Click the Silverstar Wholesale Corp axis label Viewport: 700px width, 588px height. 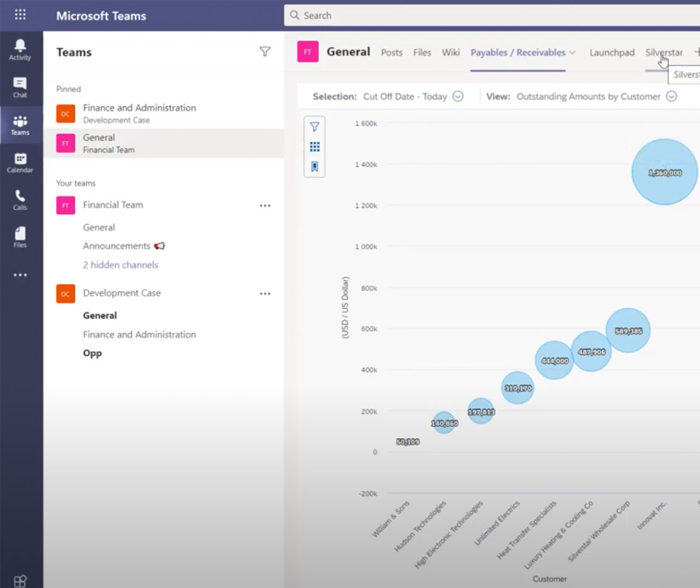pos(599,531)
